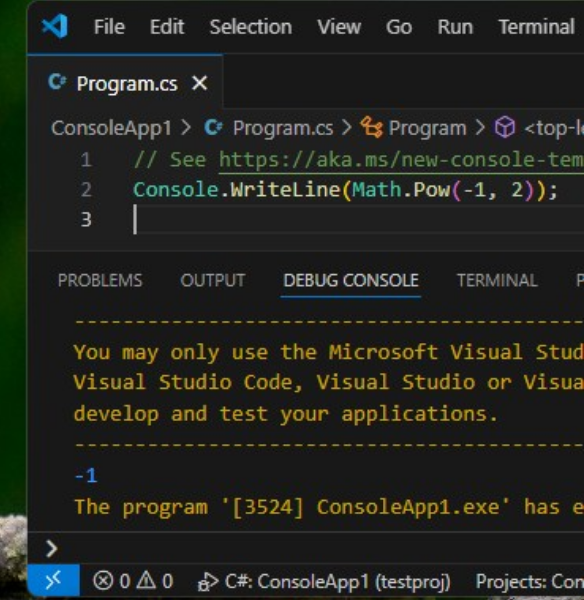Click the Projects status bar entry
This screenshot has height=600, width=584.
click(530, 582)
